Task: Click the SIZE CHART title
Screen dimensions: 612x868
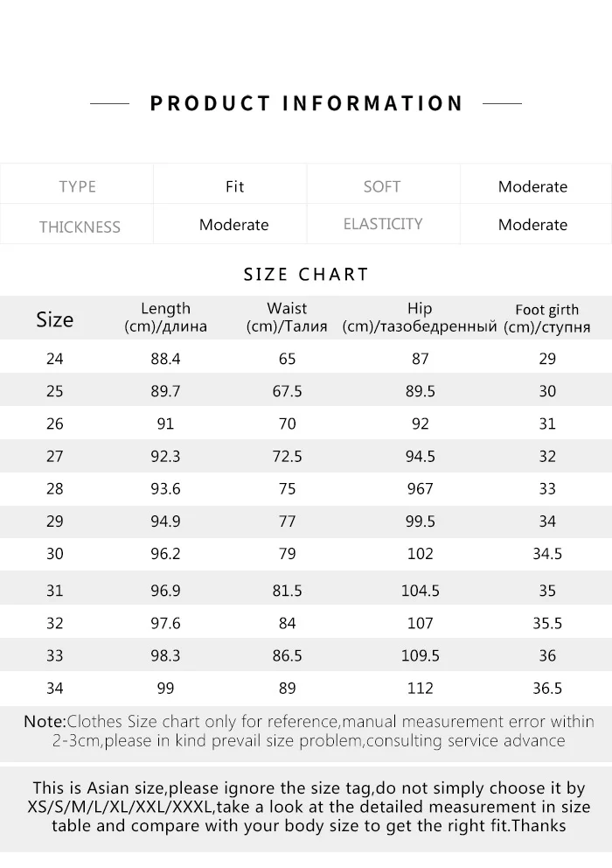Action: (x=306, y=274)
